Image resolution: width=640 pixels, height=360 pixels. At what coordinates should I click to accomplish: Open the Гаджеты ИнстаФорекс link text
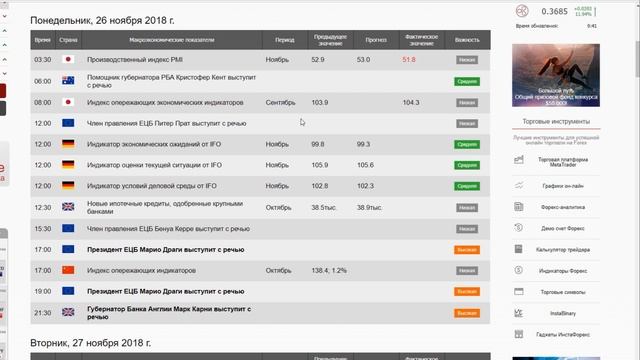(x=563, y=334)
